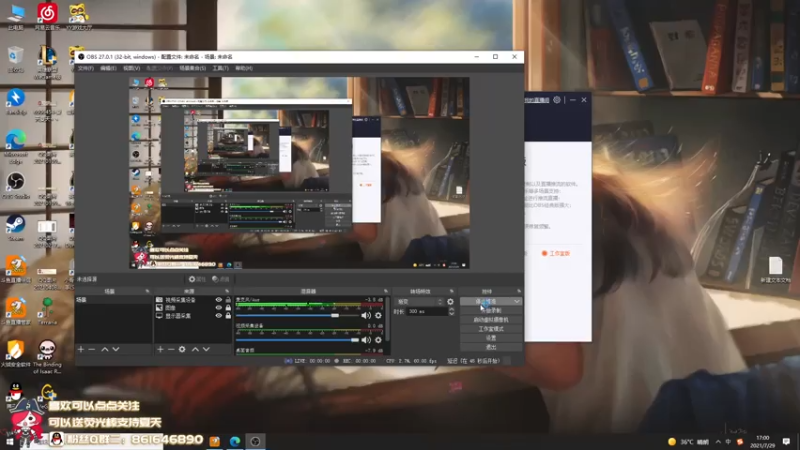Pop out the Scenes dock

[x=147, y=291]
